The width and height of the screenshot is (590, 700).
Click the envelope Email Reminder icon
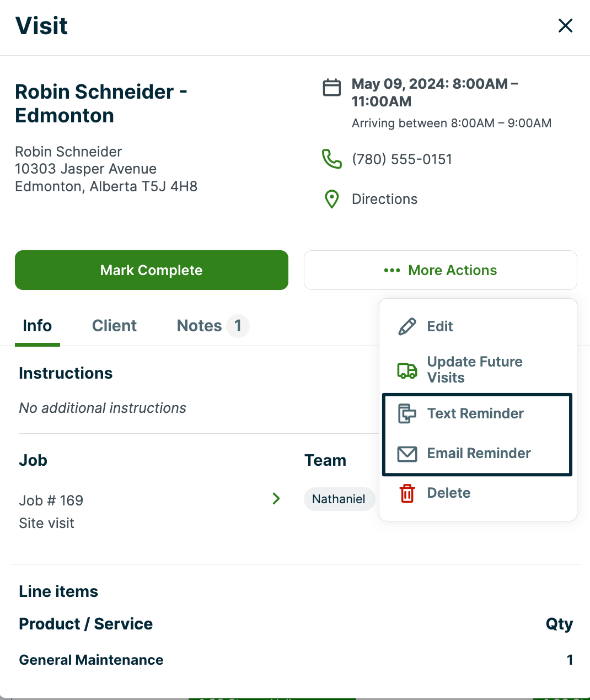click(407, 454)
